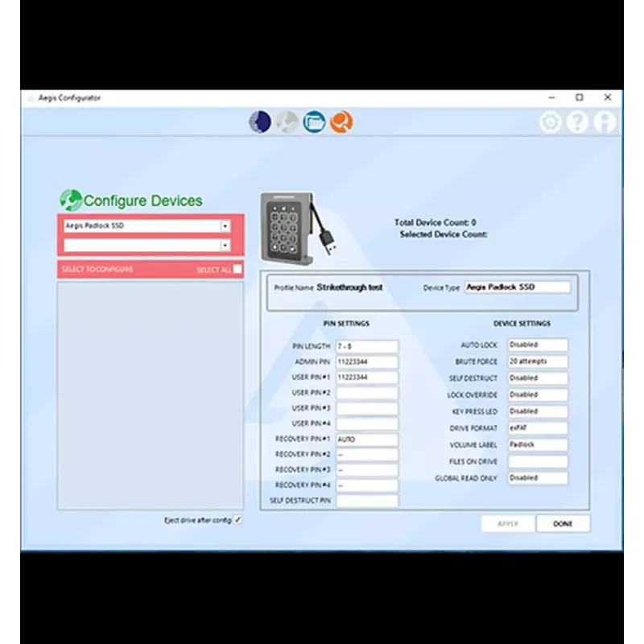Toggle the Select All checkbox
Image resolution: width=644 pixels, height=644 pixels.
[237, 269]
